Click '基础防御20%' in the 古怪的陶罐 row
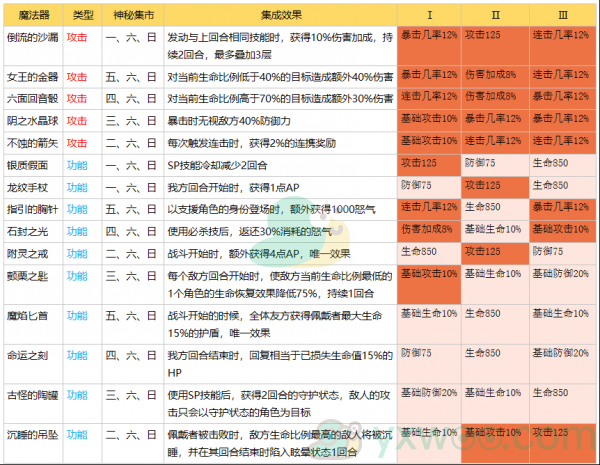Screen dimensions: 600x465 point(429,392)
